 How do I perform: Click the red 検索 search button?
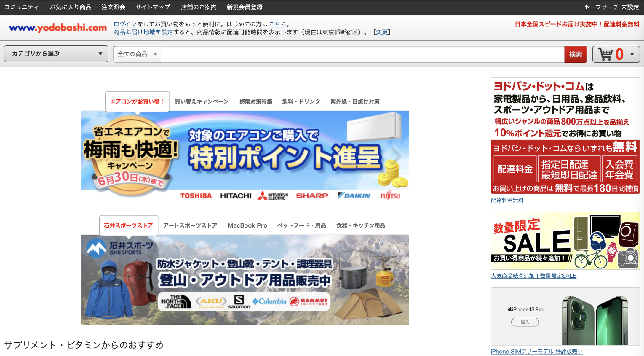[x=576, y=54]
